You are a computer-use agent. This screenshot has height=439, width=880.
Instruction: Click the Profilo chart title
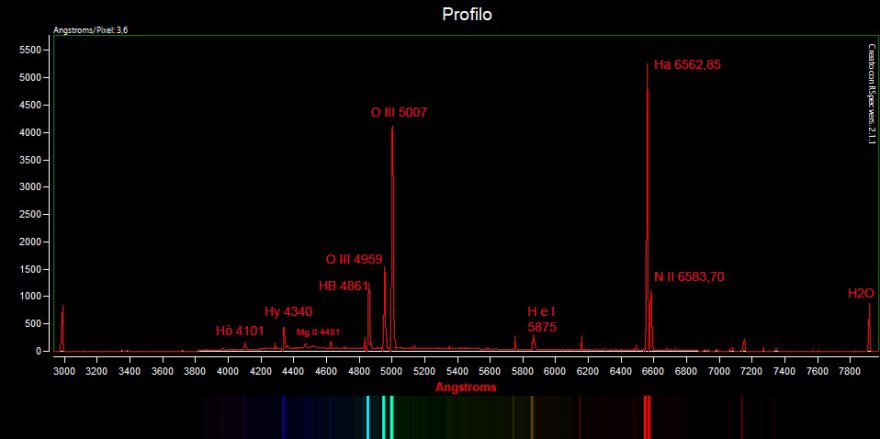coord(467,15)
